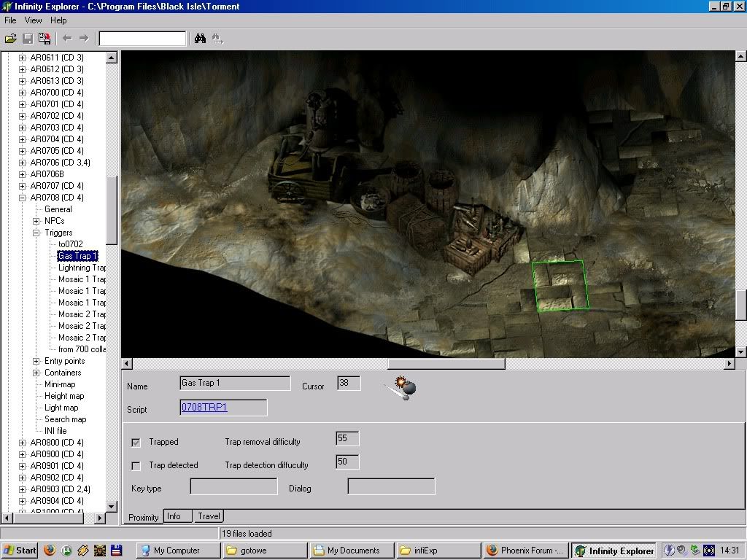Select the Search map tree item
The image size is (747, 560).
(65, 419)
